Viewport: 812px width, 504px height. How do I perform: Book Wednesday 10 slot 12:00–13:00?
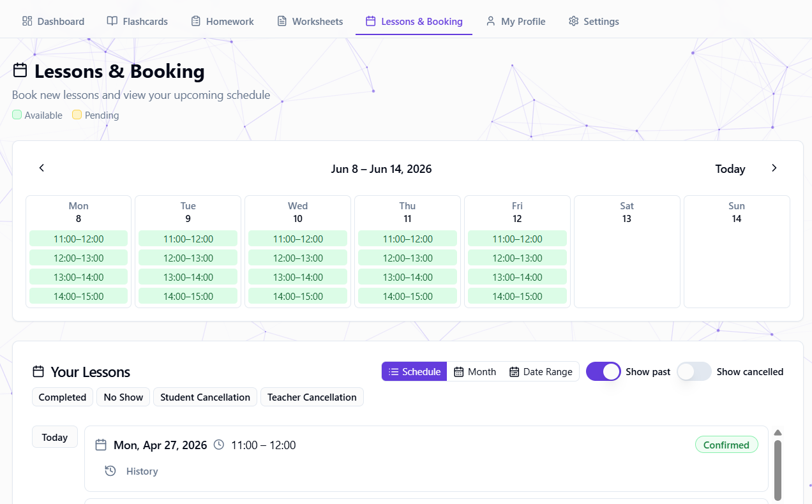coord(298,258)
